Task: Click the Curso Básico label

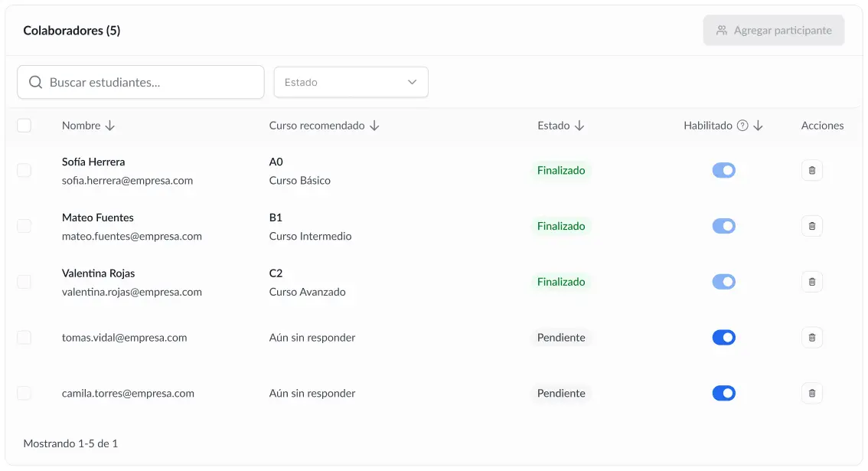Action: click(x=299, y=181)
